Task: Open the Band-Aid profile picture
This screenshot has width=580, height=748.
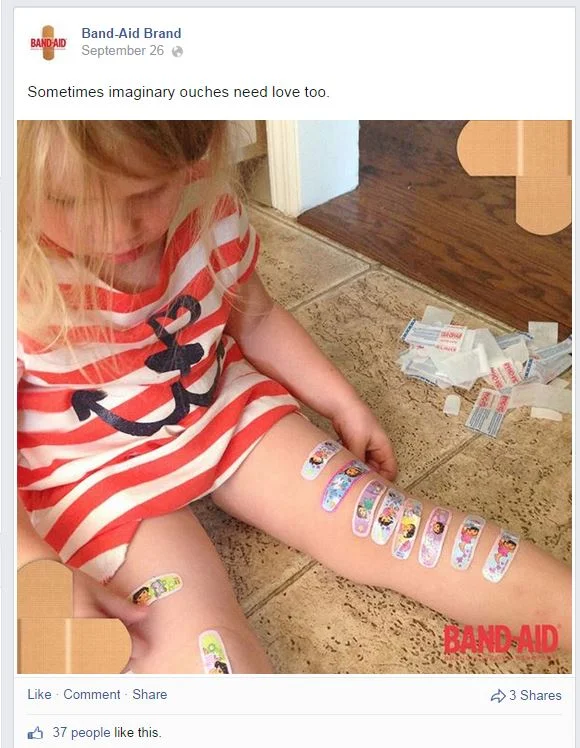Action: click(48, 43)
